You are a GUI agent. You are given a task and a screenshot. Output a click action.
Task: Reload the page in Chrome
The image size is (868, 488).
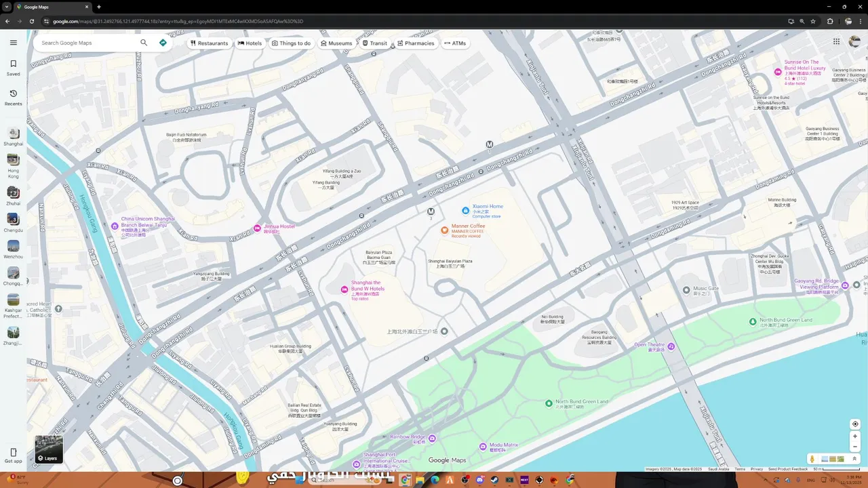(x=31, y=21)
